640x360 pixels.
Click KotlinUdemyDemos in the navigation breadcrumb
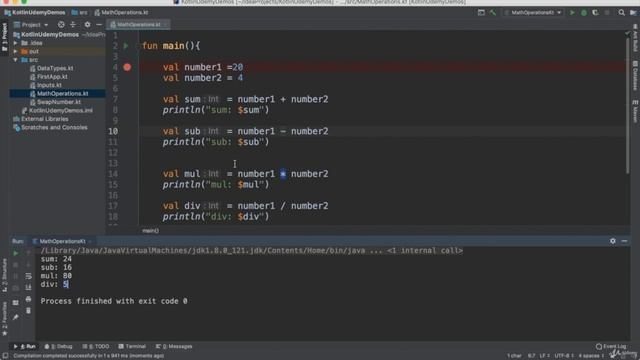tap(35, 13)
